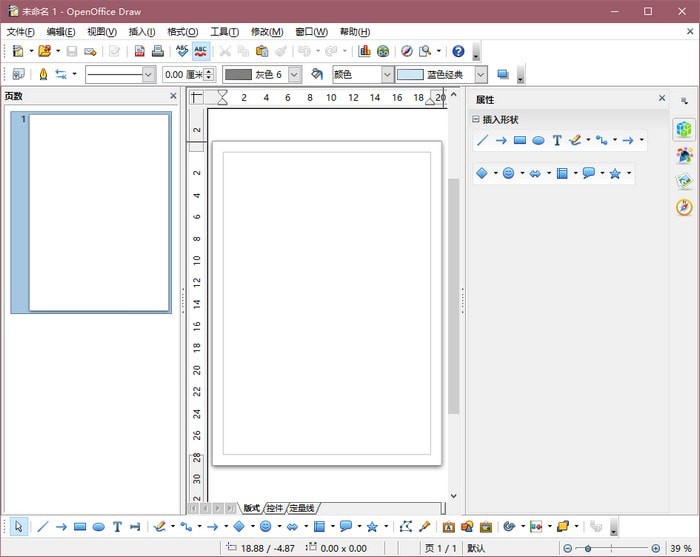
Task: Collapse the 插入形状 section in the sidebar
Action: [477, 120]
